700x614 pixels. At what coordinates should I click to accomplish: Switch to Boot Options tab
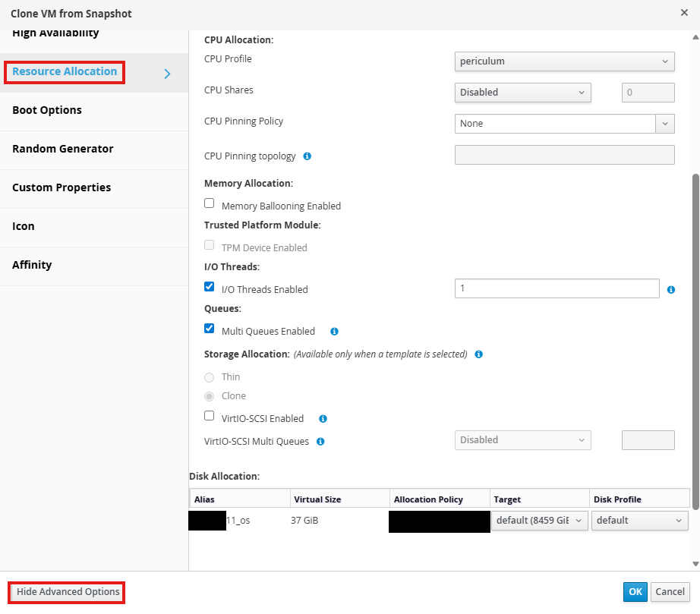tap(47, 110)
